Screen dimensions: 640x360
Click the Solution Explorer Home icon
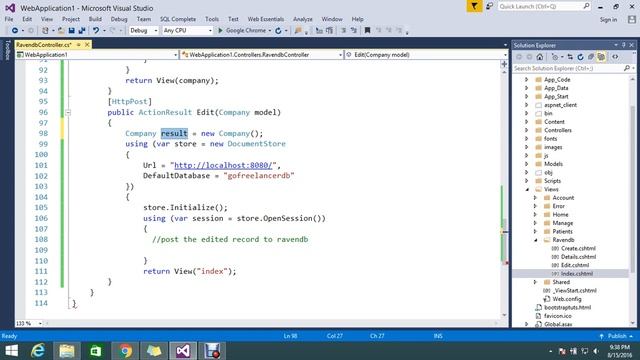coord(540,57)
